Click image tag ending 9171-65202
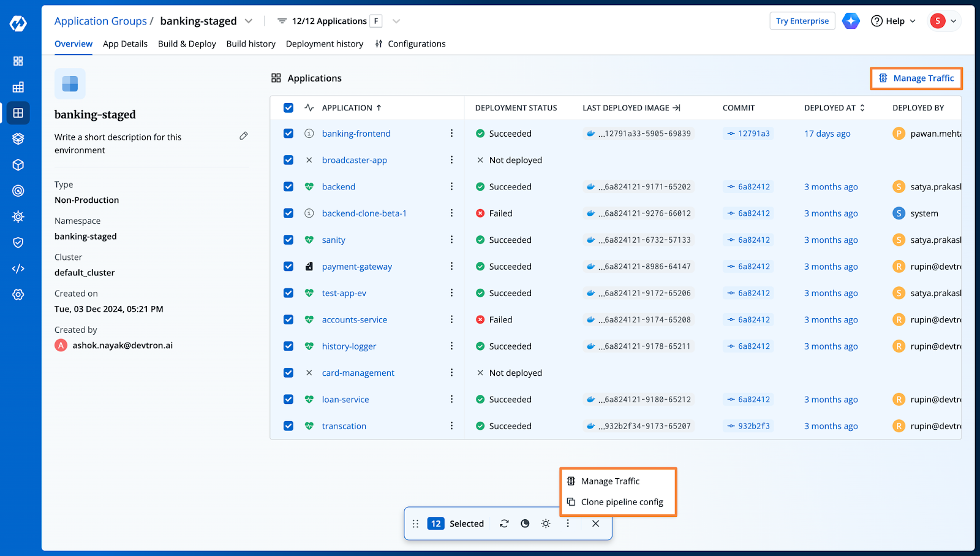Viewport: 980px width, 556px height. [x=639, y=187]
